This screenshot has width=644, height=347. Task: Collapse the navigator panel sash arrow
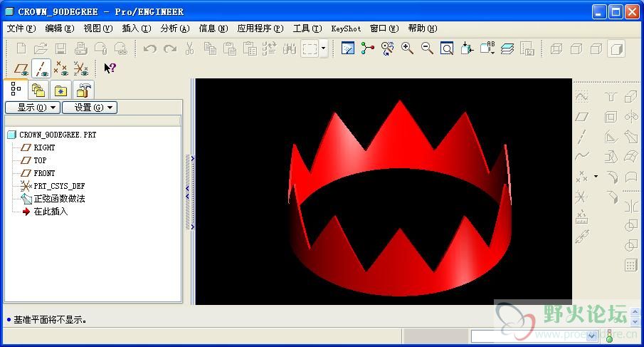(x=188, y=192)
